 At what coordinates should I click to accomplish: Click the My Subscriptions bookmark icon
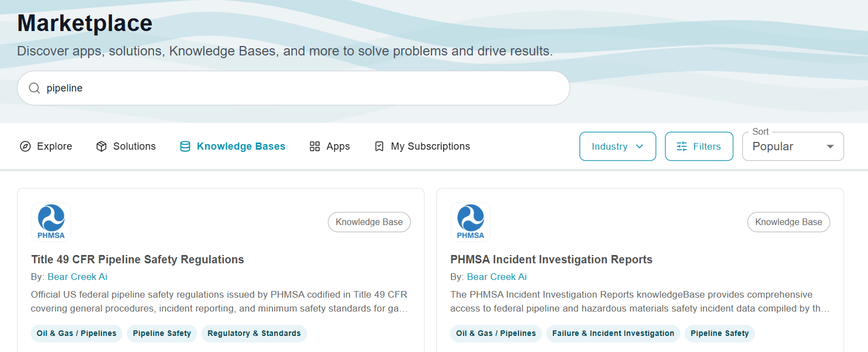[x=379, y=146]
